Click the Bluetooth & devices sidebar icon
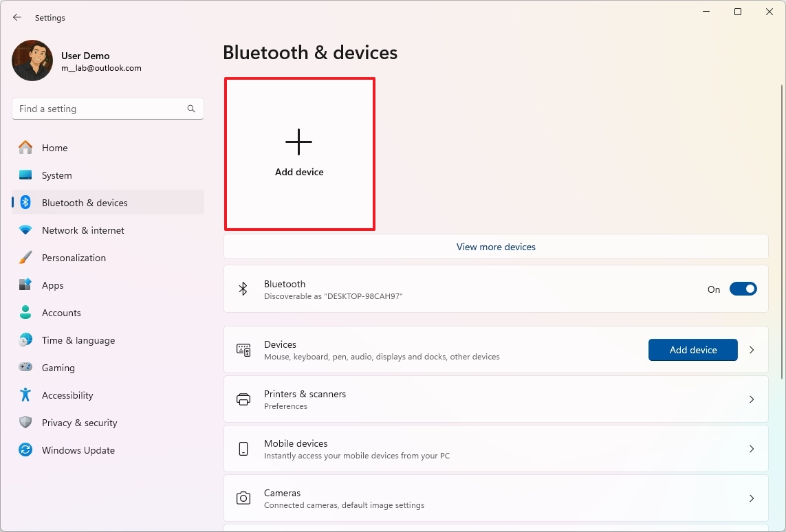This screenshot has height=532, width=786. pos(28,202)
